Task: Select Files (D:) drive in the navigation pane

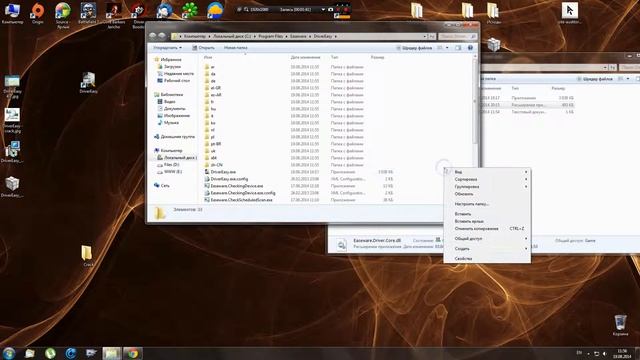Action: click(x=171, y=164)
